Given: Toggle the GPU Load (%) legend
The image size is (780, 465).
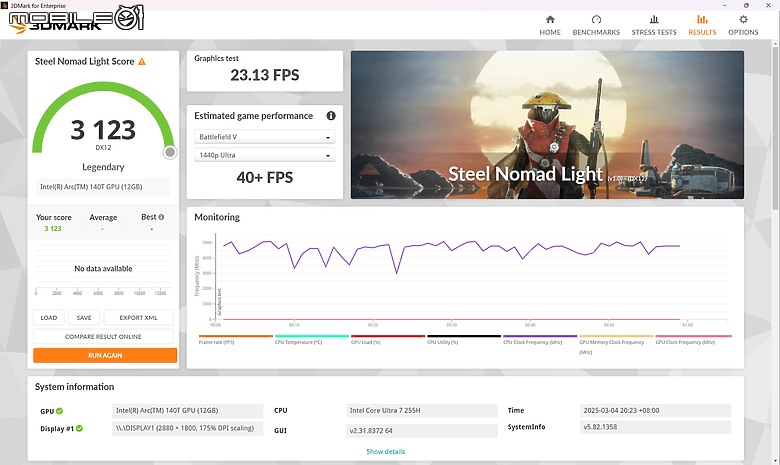Looking at the screenshot, I should pyautogui.click(x=388, y=340).
